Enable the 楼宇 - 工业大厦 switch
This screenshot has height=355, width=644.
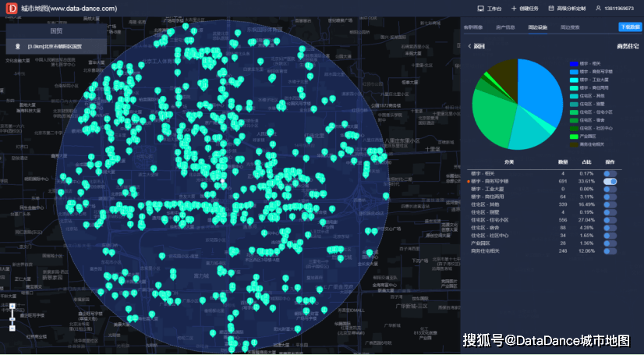pos(610,189)
